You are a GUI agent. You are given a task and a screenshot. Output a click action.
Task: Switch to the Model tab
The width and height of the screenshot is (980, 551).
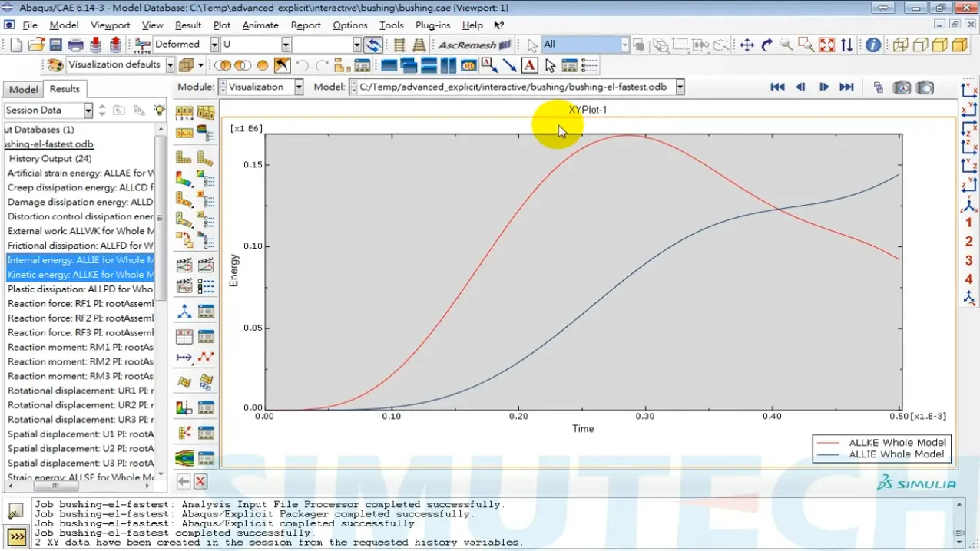(x=24, y=89)
